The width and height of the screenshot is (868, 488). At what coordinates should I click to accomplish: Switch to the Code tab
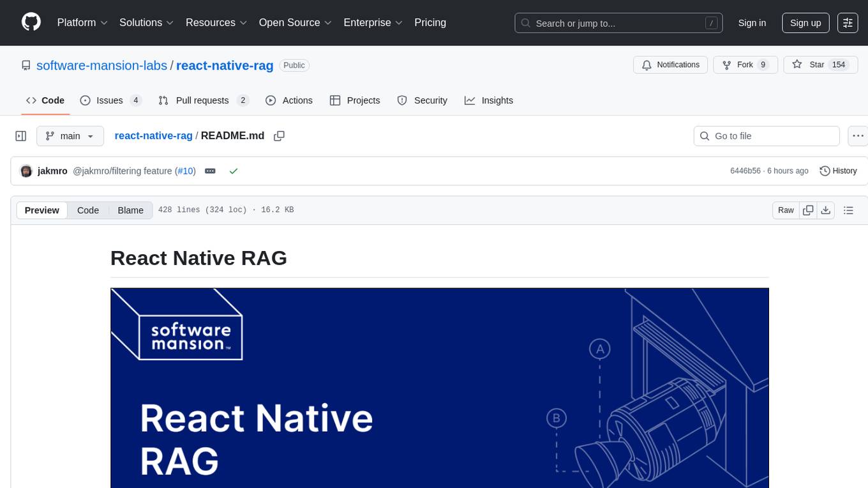(45, 100)
